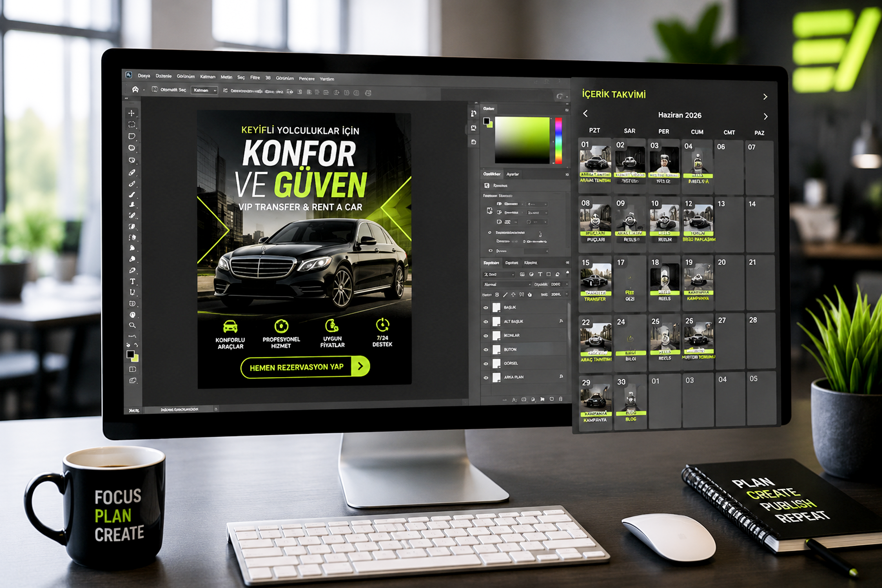Click the lock position icon in Layers panel
The width and height of the screenshot is (882, 588).
(514, 294)
